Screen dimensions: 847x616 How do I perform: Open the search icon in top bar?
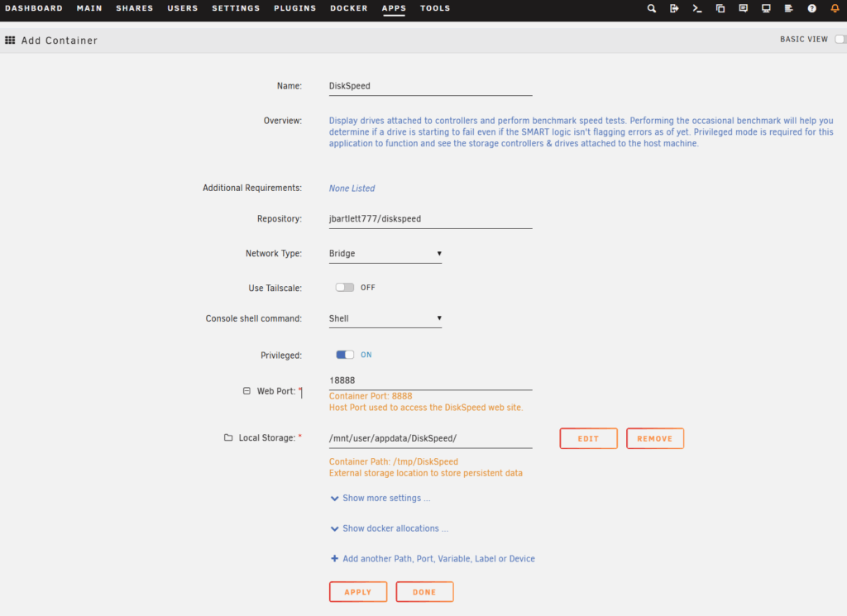pos(652,8)
